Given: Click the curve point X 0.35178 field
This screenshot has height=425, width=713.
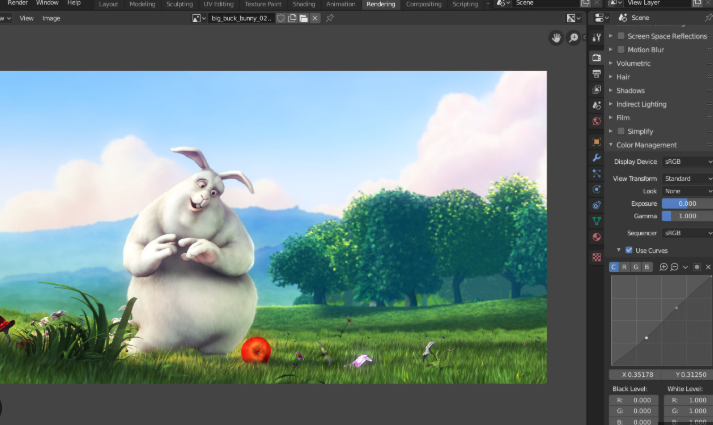Looking at the screenshot, I should [x=635, y=375].
